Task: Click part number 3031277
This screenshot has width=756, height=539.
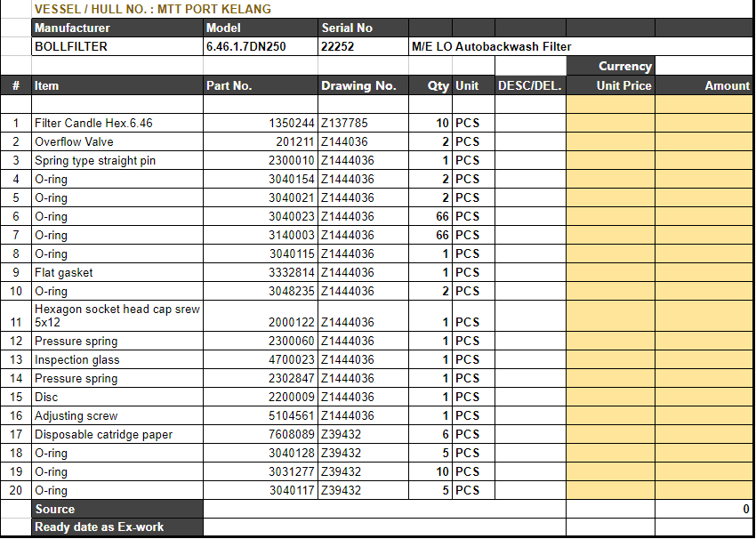Action: [261, 471]
